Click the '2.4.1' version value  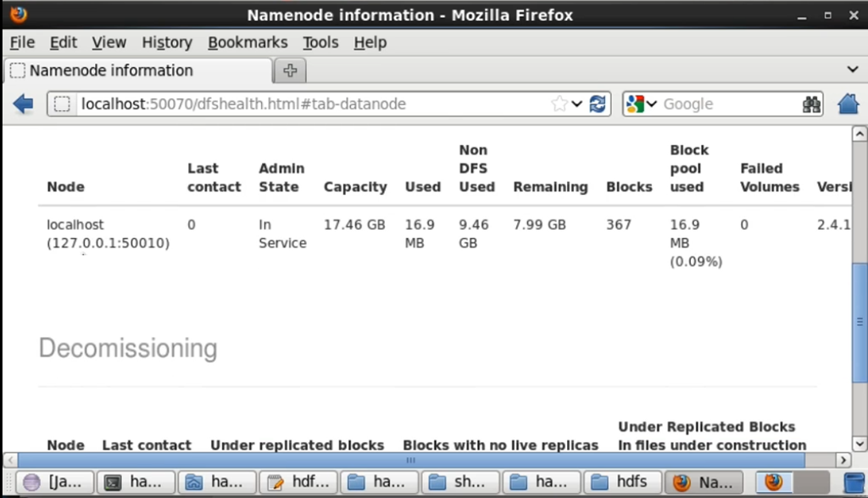(x=834, y=224)
